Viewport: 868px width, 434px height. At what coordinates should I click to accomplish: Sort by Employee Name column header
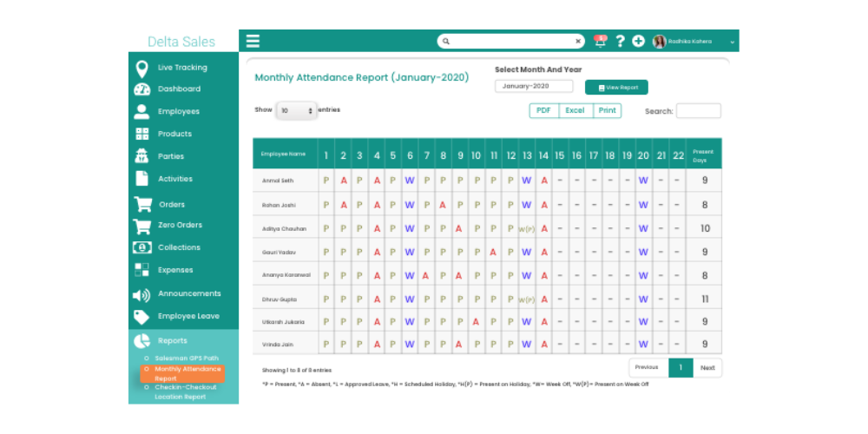[x=285, y=154]
